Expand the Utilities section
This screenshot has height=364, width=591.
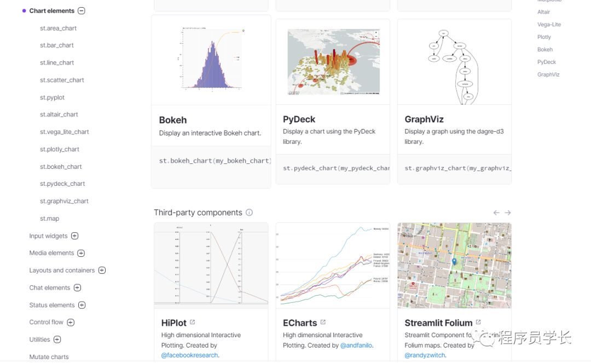point(57,339)
